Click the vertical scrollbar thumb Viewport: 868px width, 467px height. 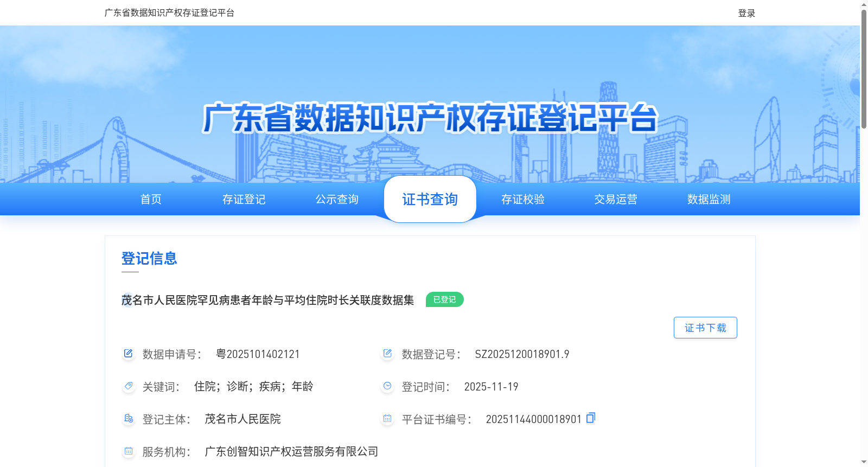point(864,68)
